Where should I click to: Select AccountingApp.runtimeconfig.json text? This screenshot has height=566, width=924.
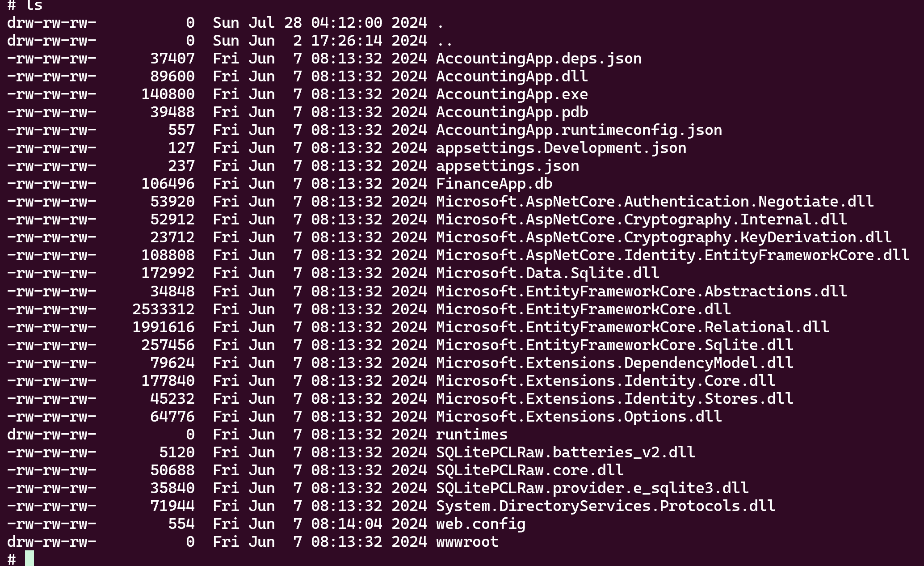tap(579, 130)
